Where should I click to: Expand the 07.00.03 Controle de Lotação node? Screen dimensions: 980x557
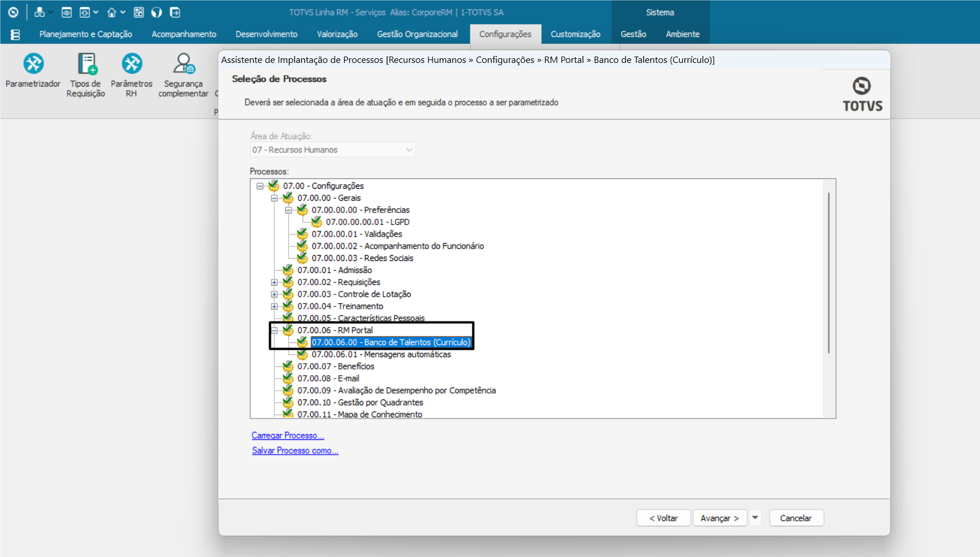pos(274,294)
